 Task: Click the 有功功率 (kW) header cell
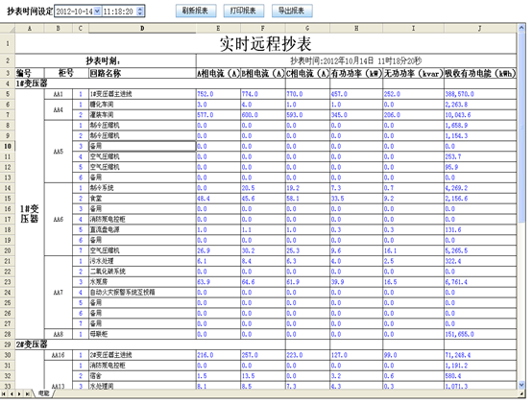pyautogui.click(x=356, y=73)
